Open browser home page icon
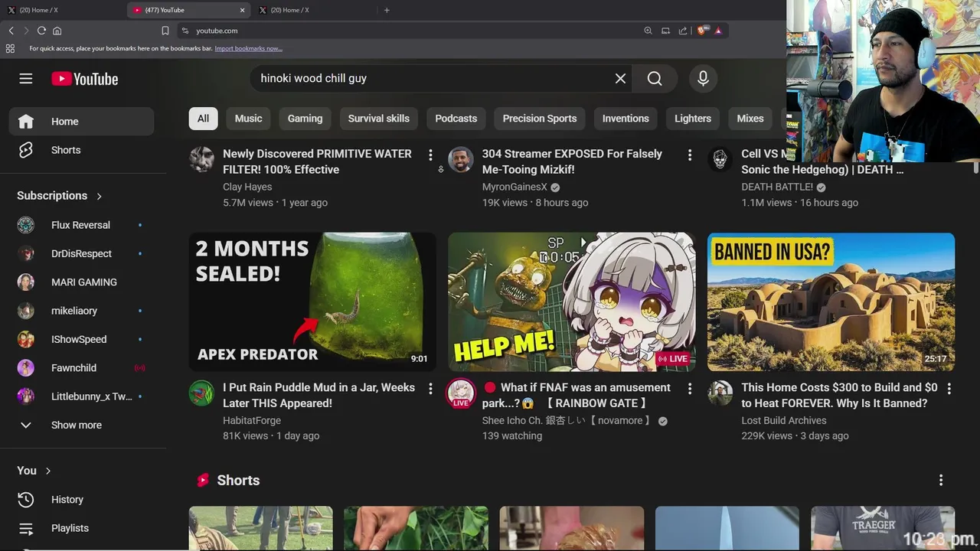Image resolution: width=980 pixels, height=551 pixels. click(57, 31)
